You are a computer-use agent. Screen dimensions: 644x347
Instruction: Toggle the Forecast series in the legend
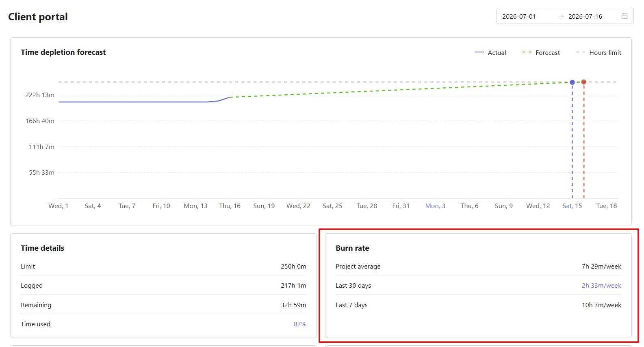coord(541,52)
